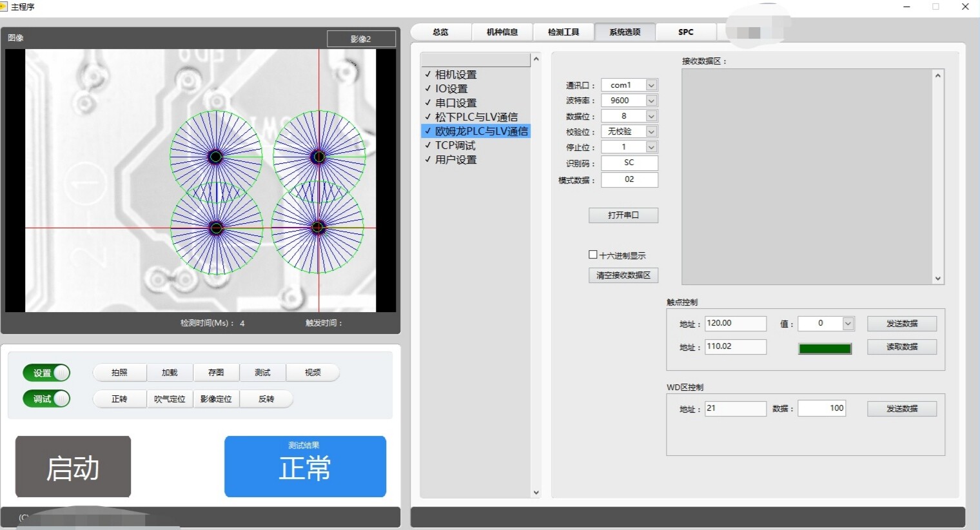Image resolution: width=980 pixels, height=530 pixels.
Task: Trigger 正转 forward rotation
Action: click(119, 398)
